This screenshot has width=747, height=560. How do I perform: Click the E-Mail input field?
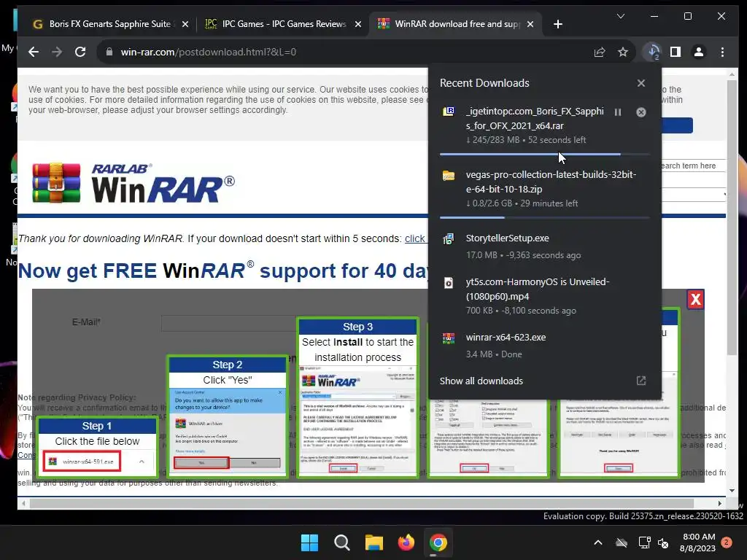pos(228,323)
